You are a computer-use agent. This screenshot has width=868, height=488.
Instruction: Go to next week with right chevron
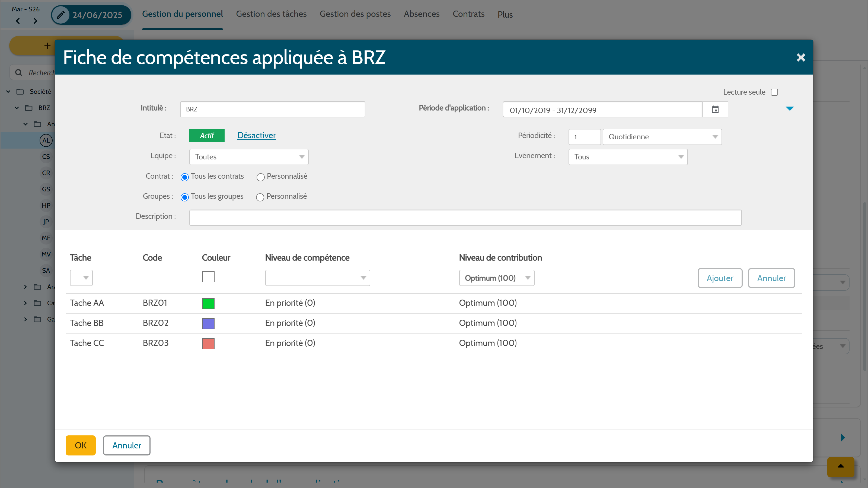pyautogui.click(x=35, y=21)
